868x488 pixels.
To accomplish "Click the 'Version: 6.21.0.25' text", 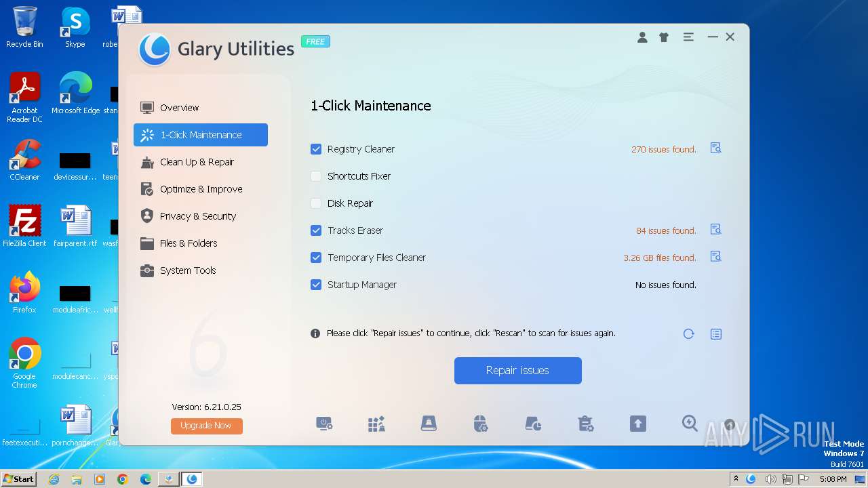I will (207, 407).
